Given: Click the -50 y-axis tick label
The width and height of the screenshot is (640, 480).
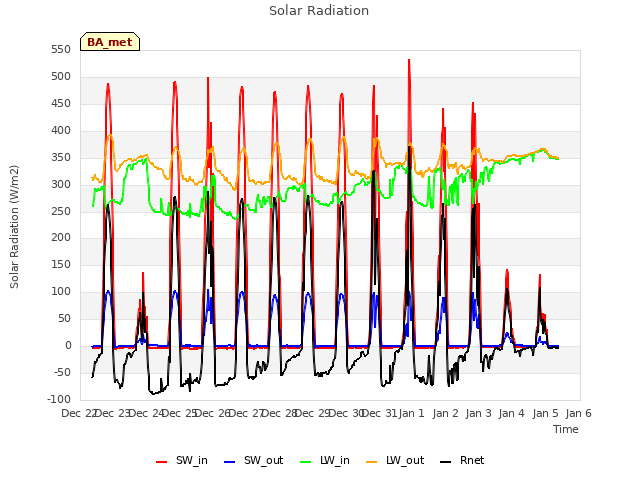Looking at the screenshot, I should tap(62, 372).
